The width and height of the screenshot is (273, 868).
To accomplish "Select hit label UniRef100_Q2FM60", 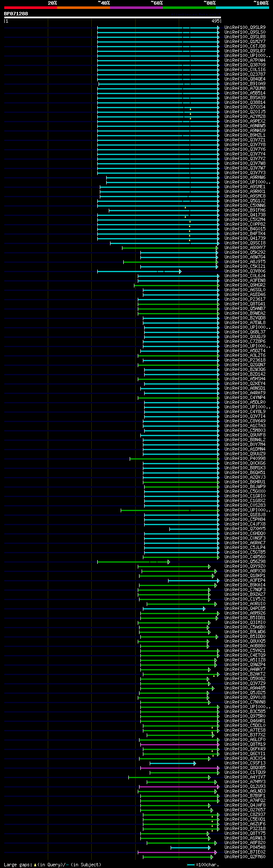I will (245, 857).
